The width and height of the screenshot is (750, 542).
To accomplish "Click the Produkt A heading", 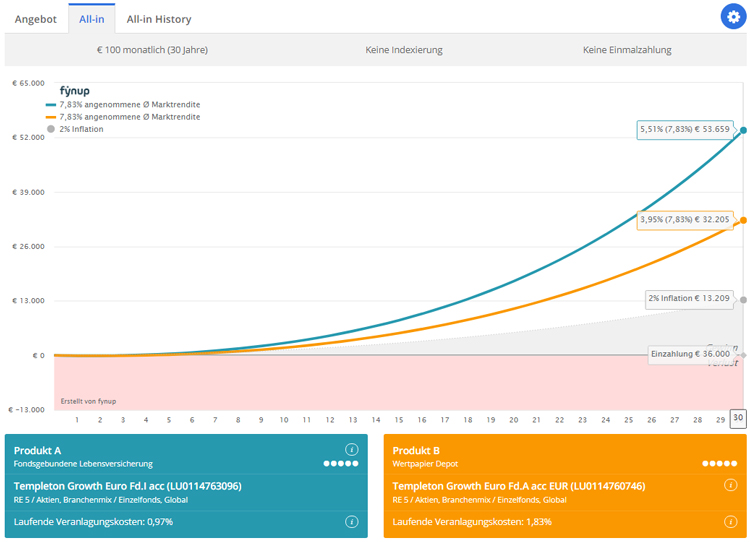I will (x=37, y=451).
